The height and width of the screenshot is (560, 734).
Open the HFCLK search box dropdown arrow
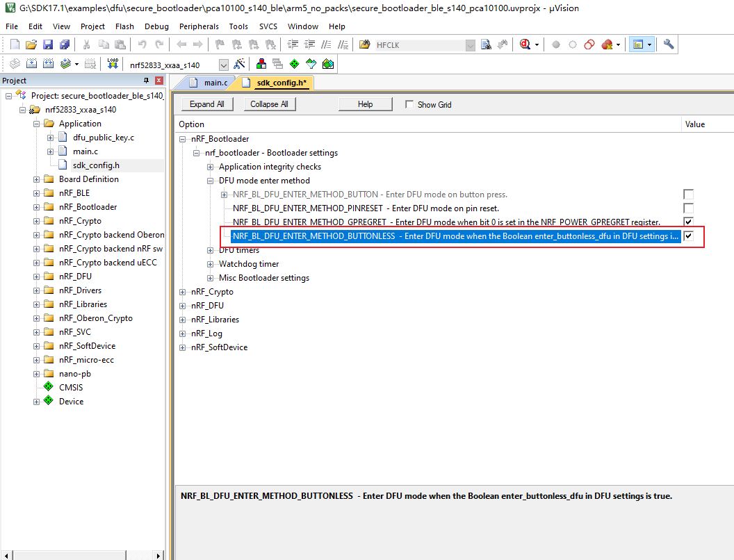point(471,45)
